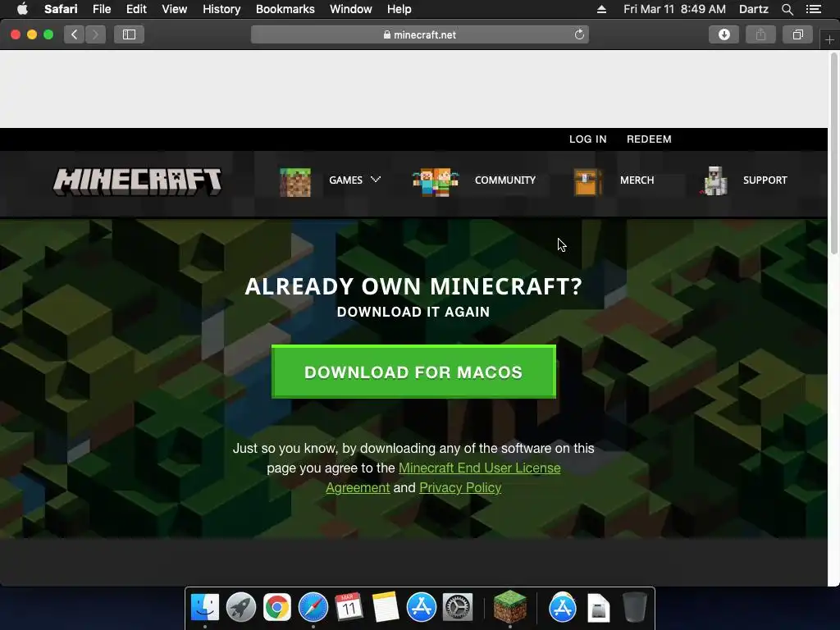Click the LOG IN link
Screen dimensions: 840x630
[x=587, y=139]
